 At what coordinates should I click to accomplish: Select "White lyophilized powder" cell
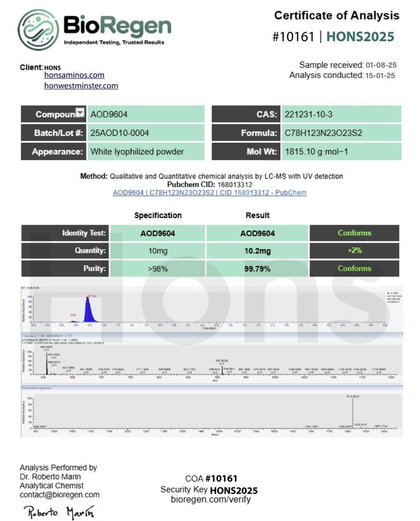(x=146, y=152)
